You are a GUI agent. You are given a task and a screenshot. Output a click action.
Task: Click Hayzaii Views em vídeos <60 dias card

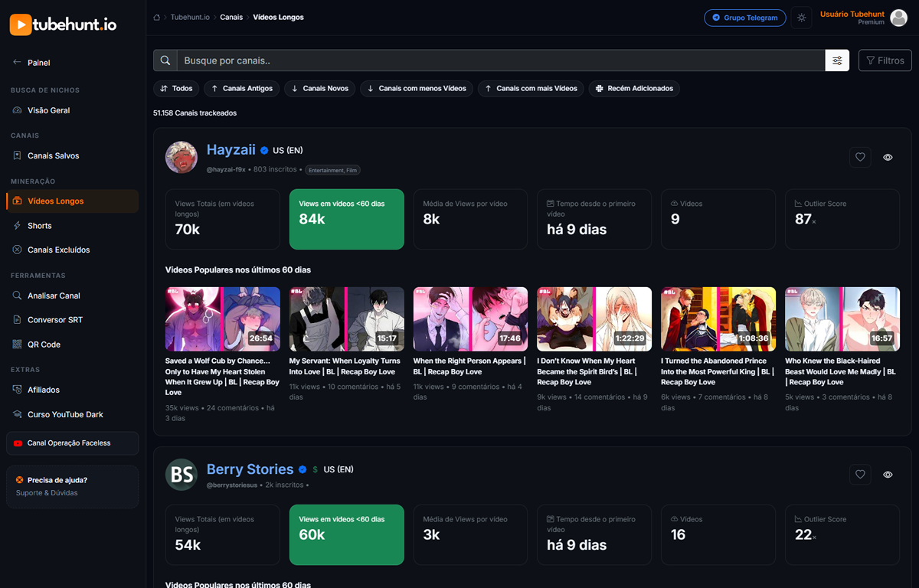tap(346, 219)
